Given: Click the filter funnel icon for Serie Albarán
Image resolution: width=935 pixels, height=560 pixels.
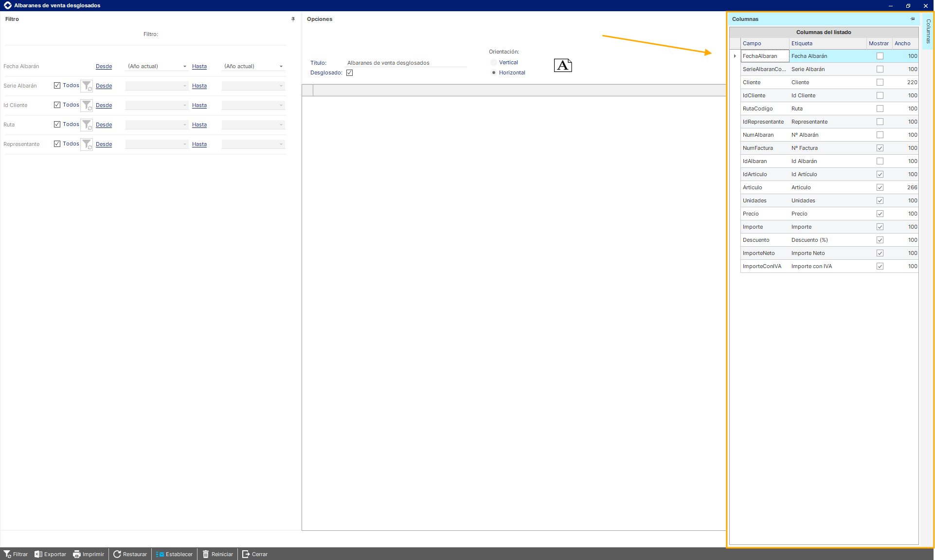Looking at the screenshot, I should tap(87, 86).
